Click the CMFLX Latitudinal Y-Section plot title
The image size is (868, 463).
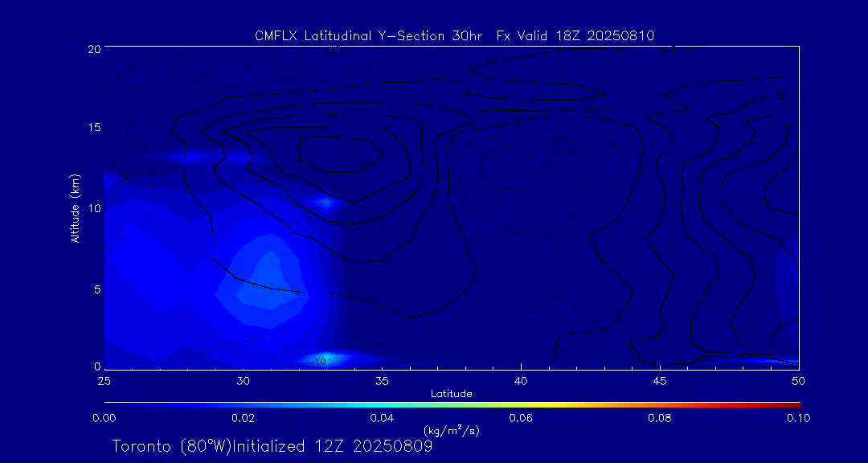(x=454, y=35)
